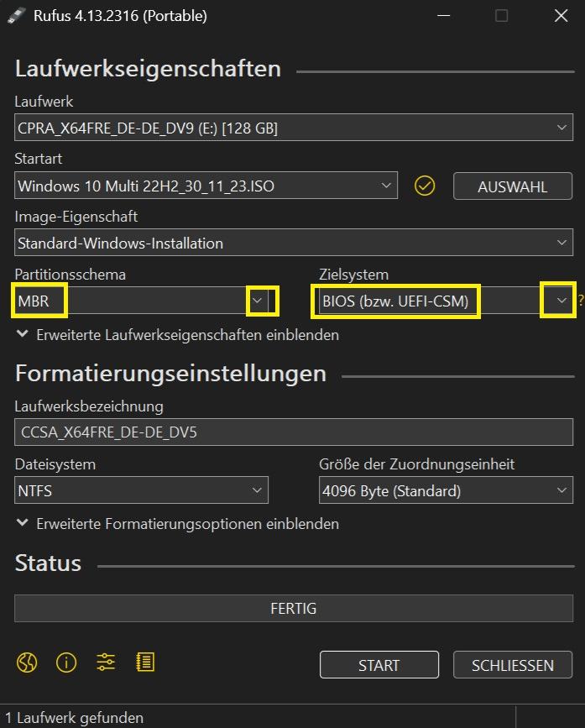Screen dimensions: 585x728
Task: Click the AUSWAHL button
Action: 513,186
